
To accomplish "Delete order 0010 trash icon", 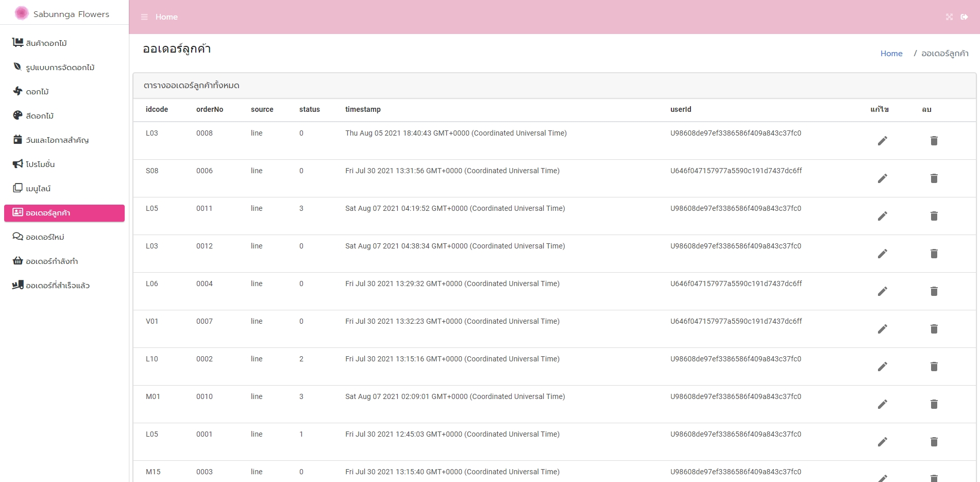I will pyautogui.click(x=934, y=404).
